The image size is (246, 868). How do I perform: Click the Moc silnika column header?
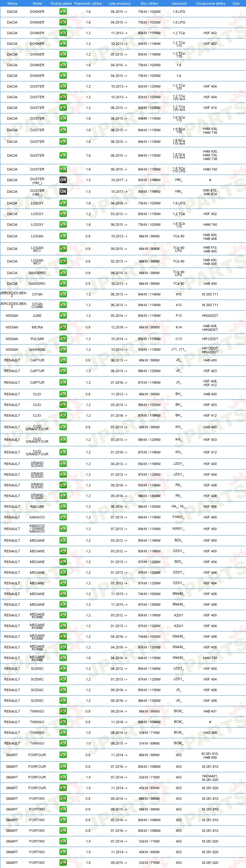pyautogui.click(x=149, y=3)
